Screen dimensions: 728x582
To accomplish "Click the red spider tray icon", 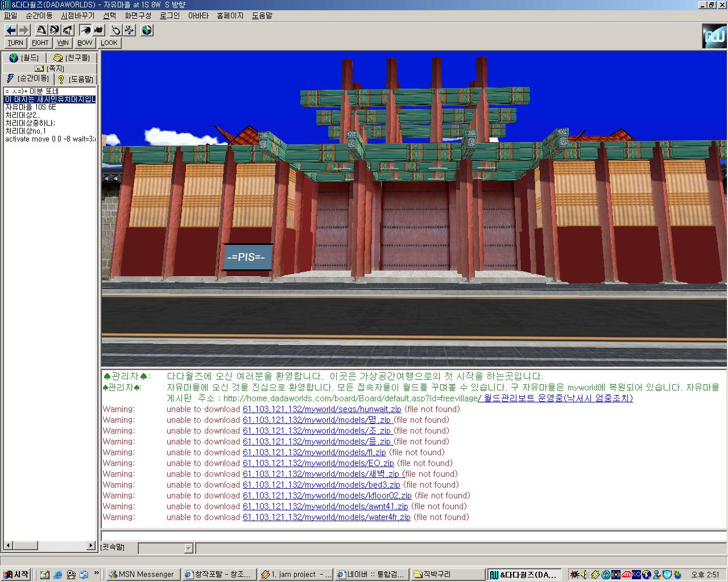I will [x=574, y=575].
